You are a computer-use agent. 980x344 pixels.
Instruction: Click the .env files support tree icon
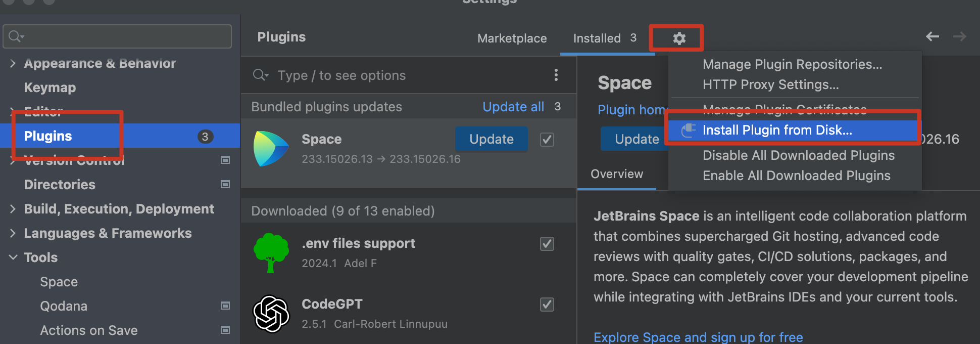coord(271,253)
